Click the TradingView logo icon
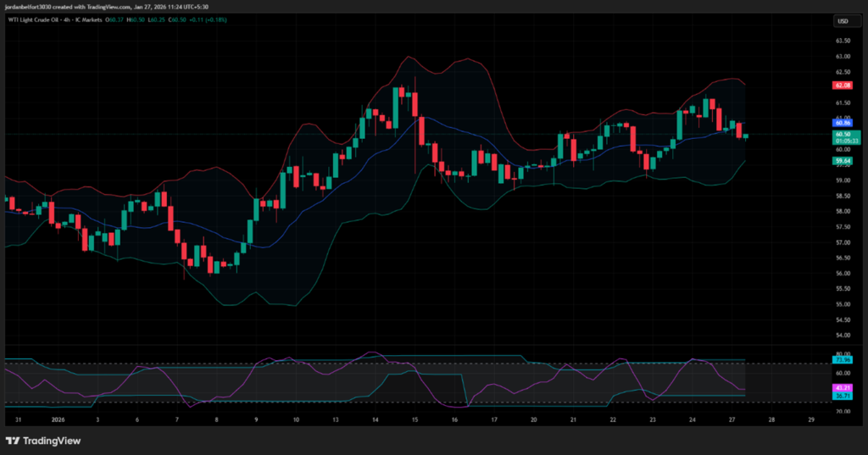Screen dimensions: 868x455 pos(12,441)
